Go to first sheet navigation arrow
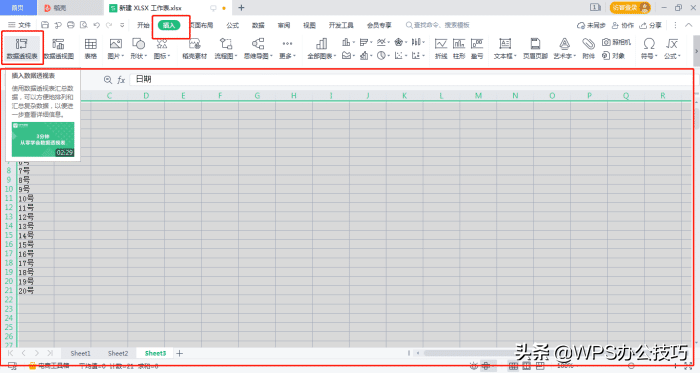The height and width of the screenshot is (373, 700). (x=10, y=353)
